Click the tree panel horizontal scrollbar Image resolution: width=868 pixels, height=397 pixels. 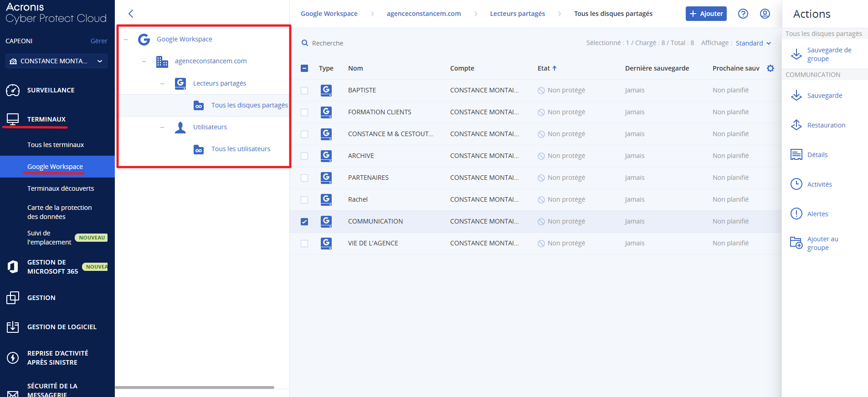pos(195,387)
